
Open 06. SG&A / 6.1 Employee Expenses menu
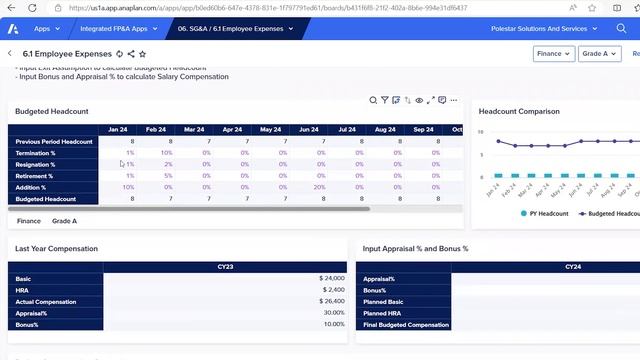[236, 29]
